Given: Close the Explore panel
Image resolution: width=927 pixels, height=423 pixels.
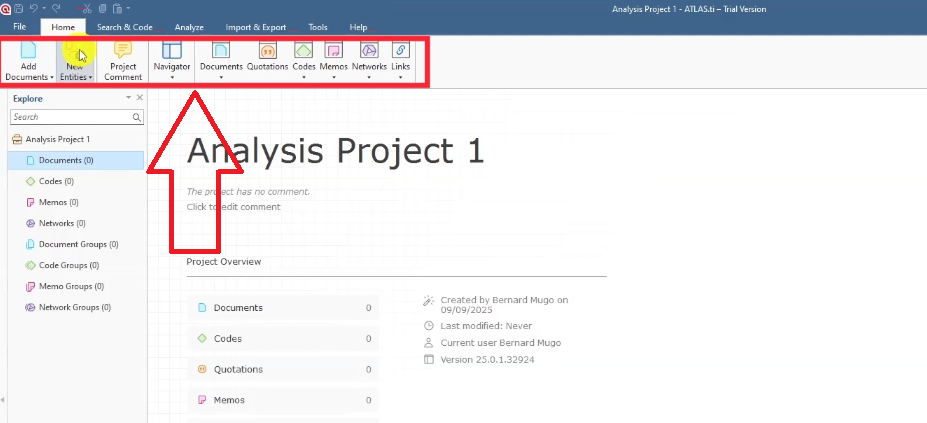Looking at the screenshot, I should pyautogui.click(x=140, y=98).
